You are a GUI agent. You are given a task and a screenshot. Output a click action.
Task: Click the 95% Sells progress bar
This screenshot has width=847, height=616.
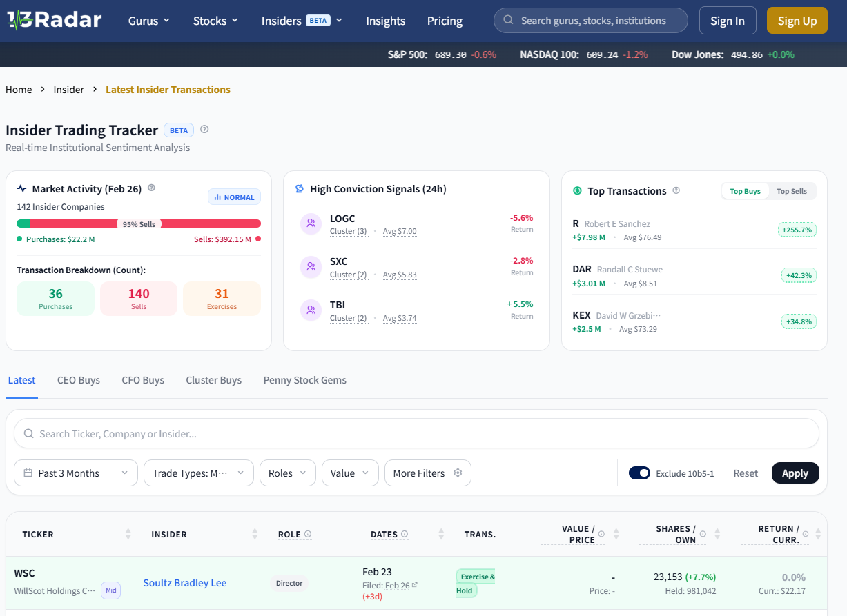pos(139,223)
